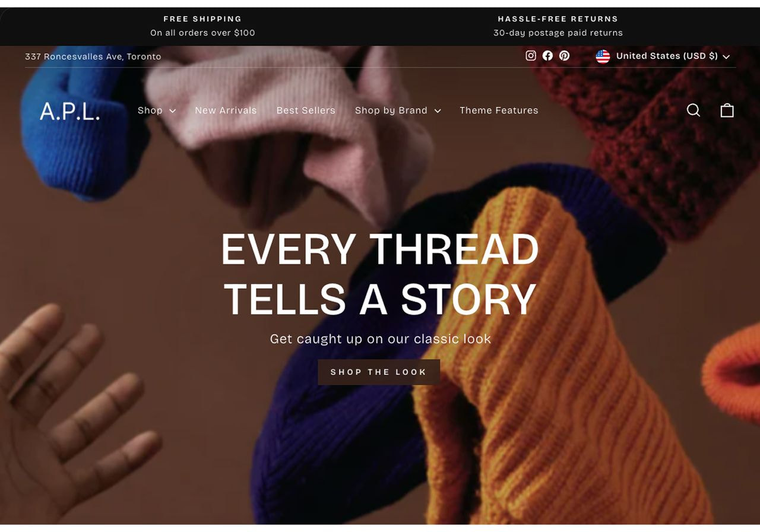Open the shopping cart bag icon
The image size is (760, 532).
pyautogui.click(x=727, y=110)
